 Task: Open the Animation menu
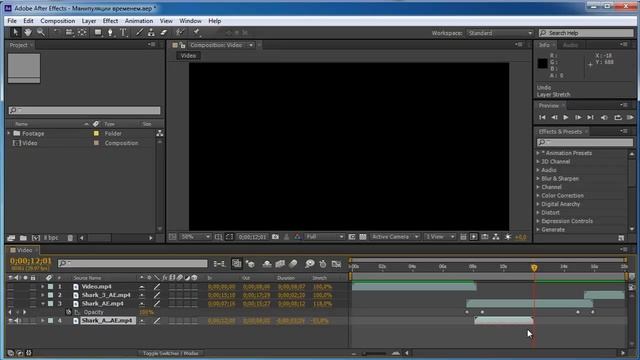(x=139, y=21)
